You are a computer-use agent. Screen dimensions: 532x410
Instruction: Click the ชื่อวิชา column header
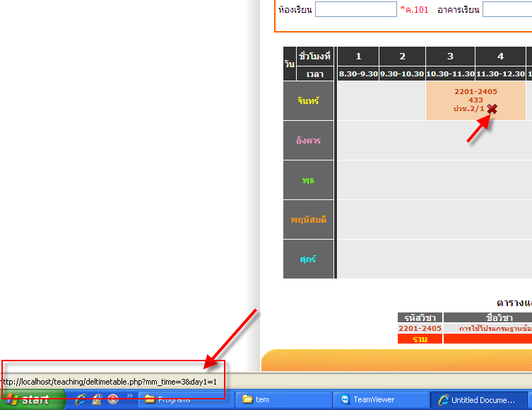(499, 317)
